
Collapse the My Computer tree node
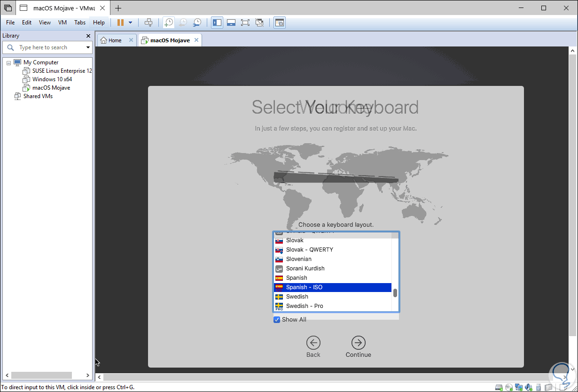8,62
